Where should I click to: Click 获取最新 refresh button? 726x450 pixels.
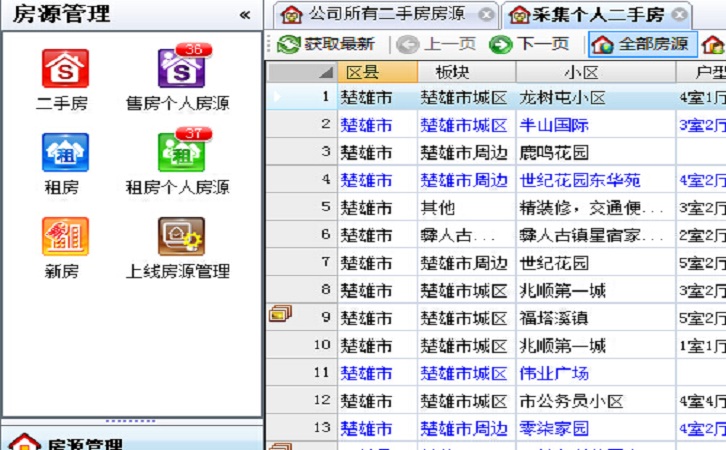[326, 44]
